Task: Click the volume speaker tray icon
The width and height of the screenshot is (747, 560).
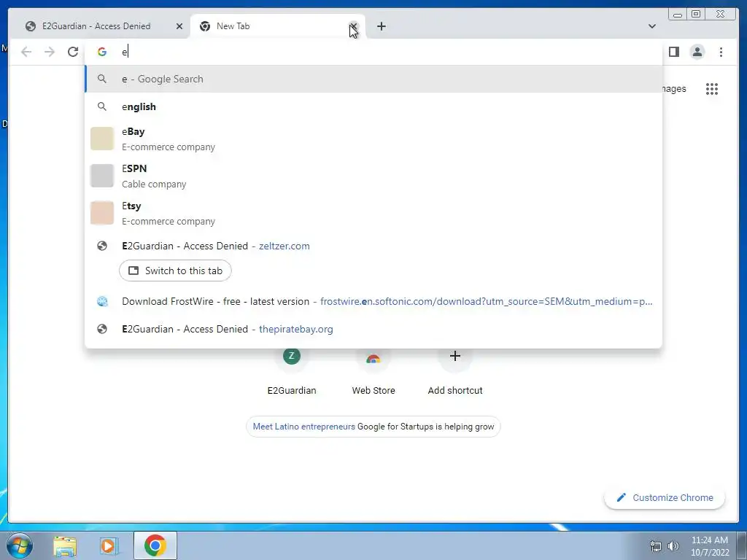Action: 673,546
